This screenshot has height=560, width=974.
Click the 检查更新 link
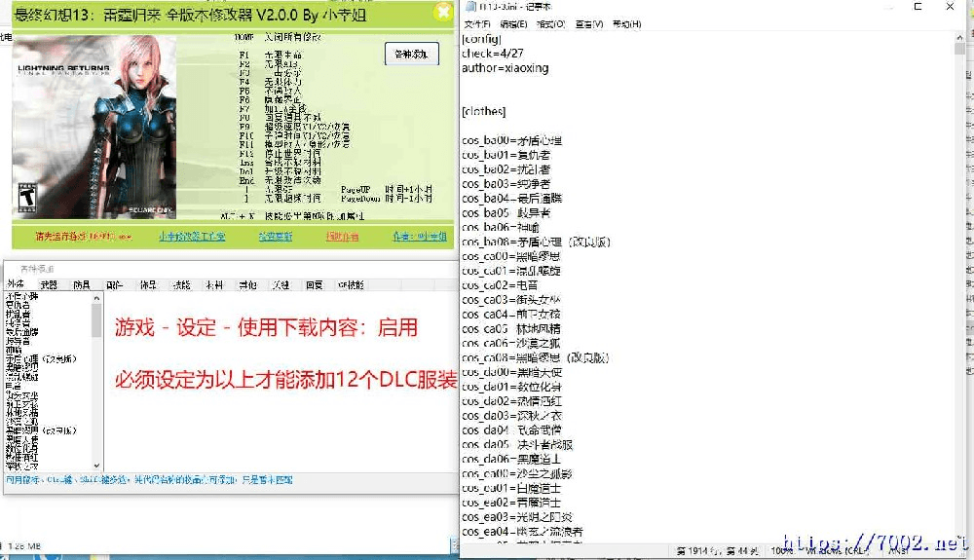[276, 237]
